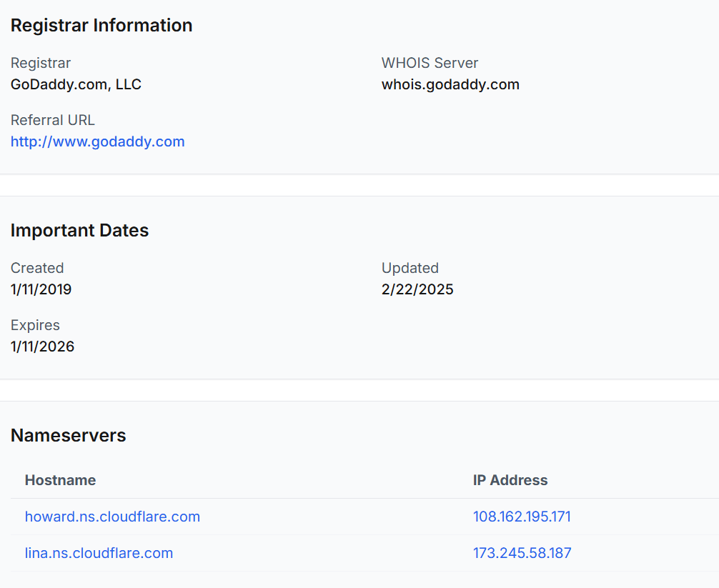Open lina.ns.cloudflare.com nameserver link
This screenshot has height=588, width=719.
99,553
